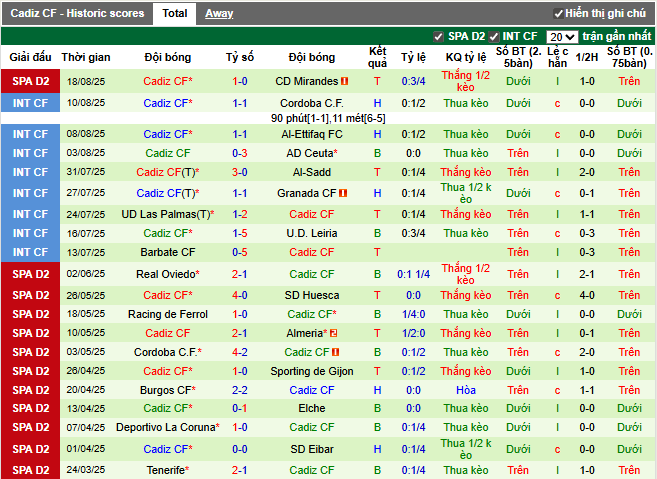Toggle the Hiển thị ghi chú checkbox
The image size is (657, 479).
click(558, 14)
